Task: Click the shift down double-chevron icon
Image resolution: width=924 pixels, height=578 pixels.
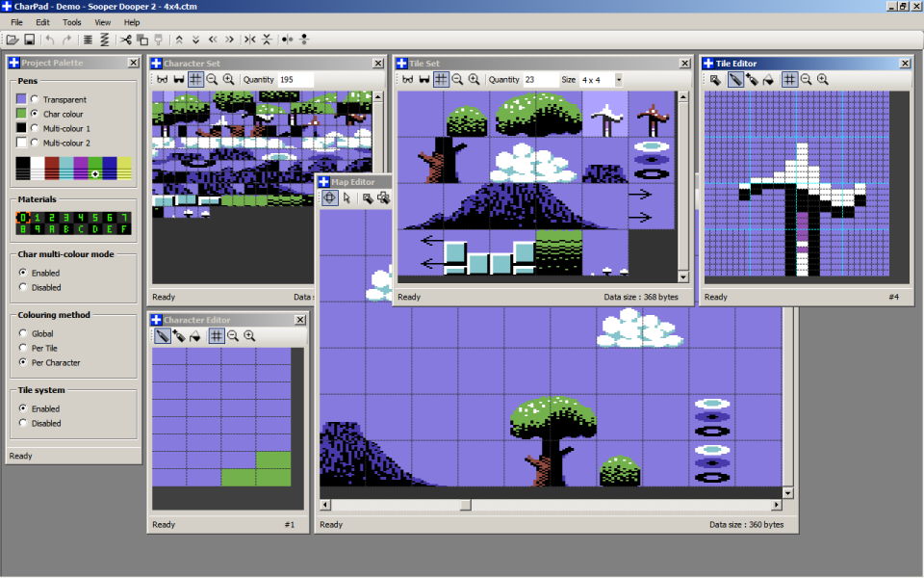Action: (195, 39)
